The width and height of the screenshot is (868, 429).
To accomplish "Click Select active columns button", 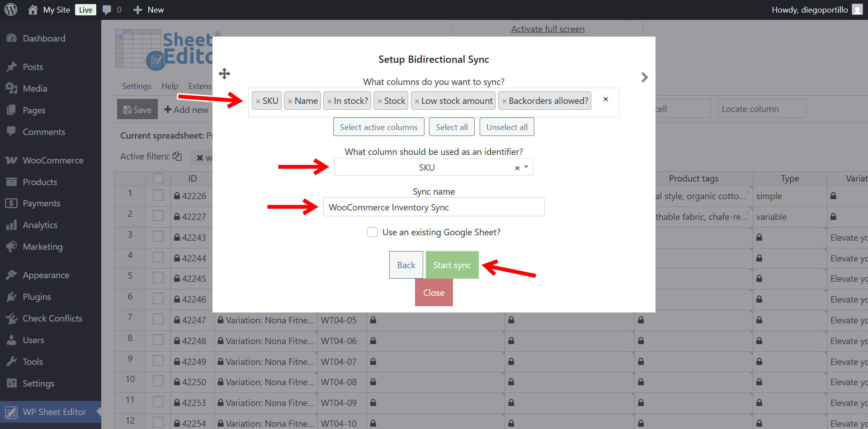I will 378,127.
